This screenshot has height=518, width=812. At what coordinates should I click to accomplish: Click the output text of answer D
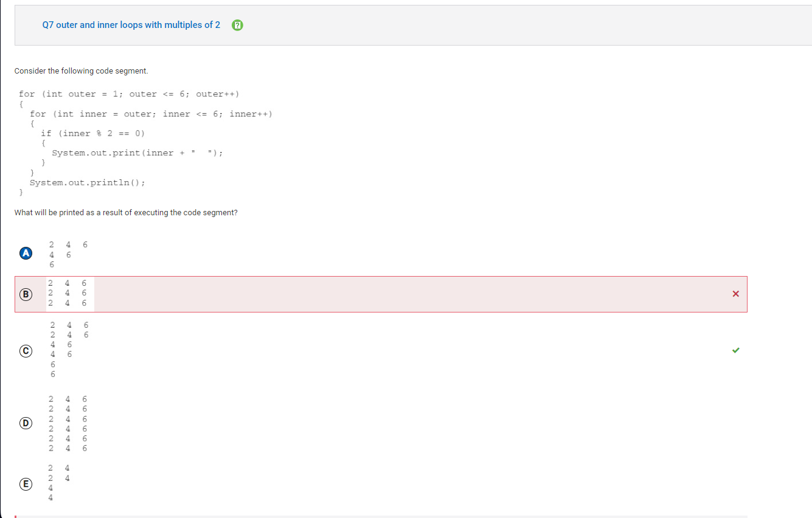pos(68,423)
